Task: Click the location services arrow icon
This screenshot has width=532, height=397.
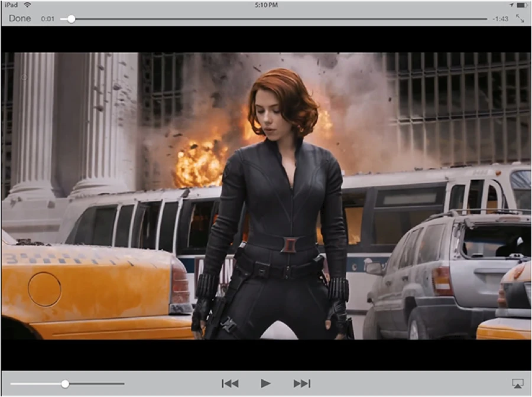Action: pos(511,5)
